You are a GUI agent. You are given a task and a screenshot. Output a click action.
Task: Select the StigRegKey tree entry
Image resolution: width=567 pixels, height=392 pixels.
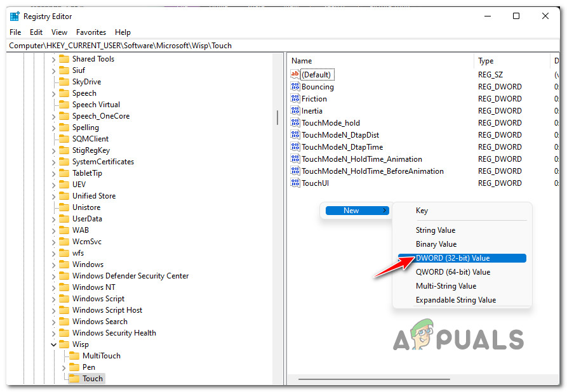91,150
